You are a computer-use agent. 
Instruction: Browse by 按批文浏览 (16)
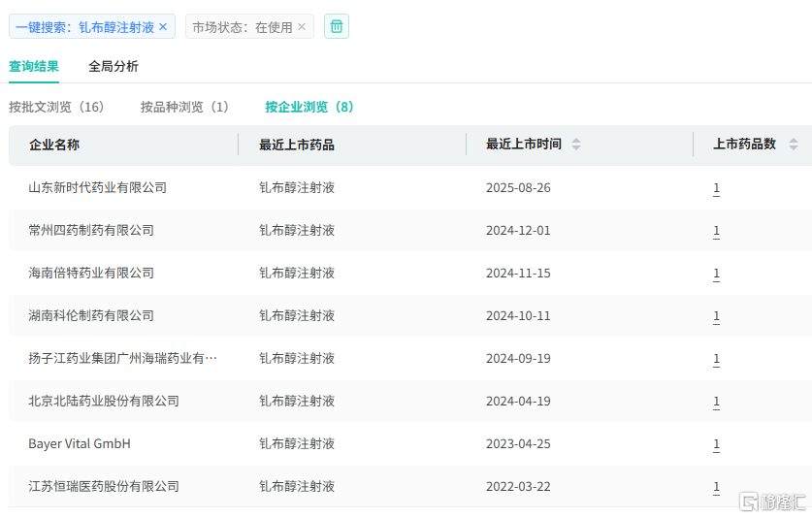[x=56, y=107]
